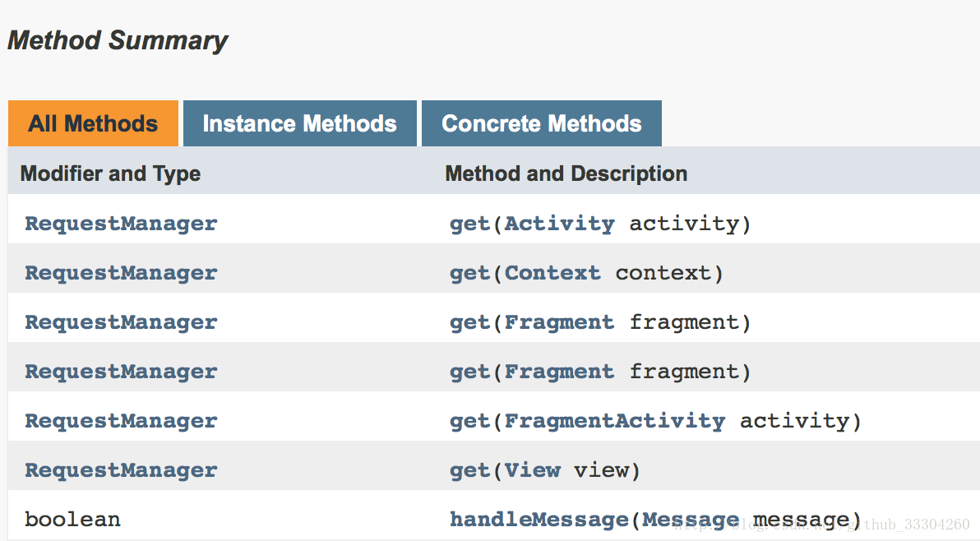Screen dimensions: 980x541
Task: Open the View type link
Action: pos(532,470)
